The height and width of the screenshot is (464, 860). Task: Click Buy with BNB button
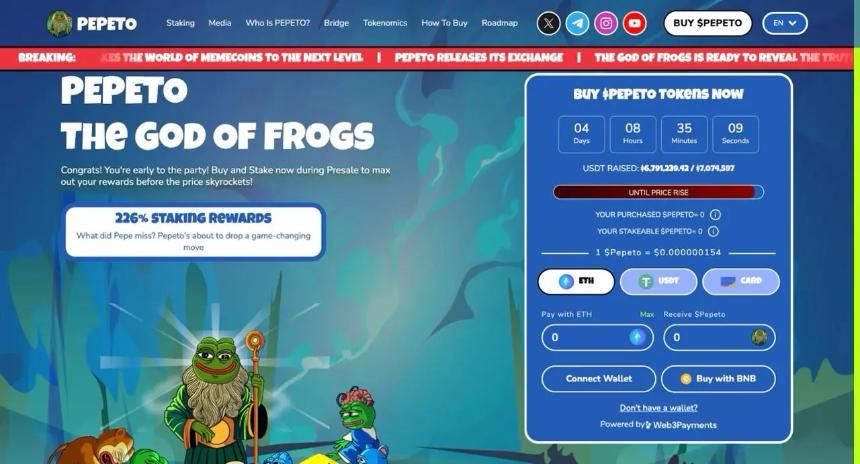(x=718, y=379)
